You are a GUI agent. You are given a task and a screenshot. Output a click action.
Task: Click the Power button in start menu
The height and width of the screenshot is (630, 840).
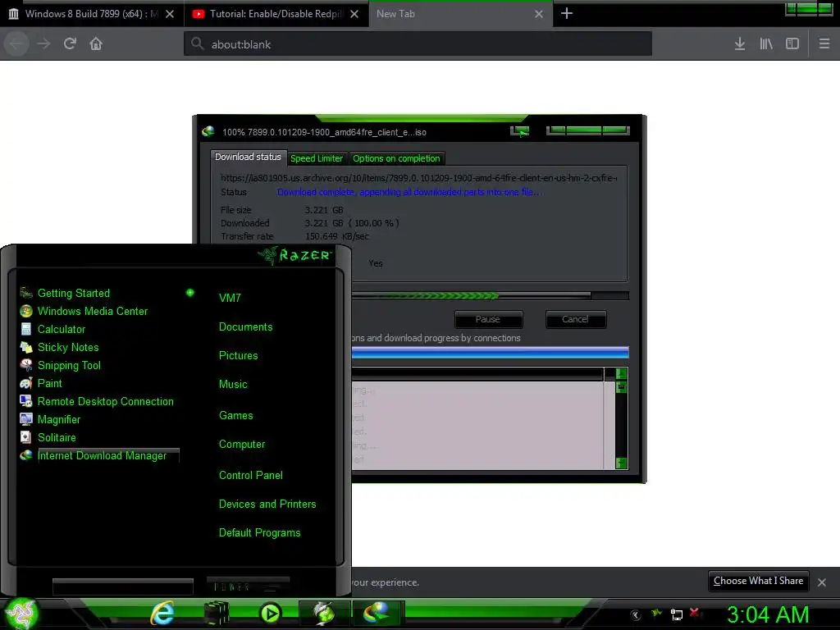click(248, 587)
